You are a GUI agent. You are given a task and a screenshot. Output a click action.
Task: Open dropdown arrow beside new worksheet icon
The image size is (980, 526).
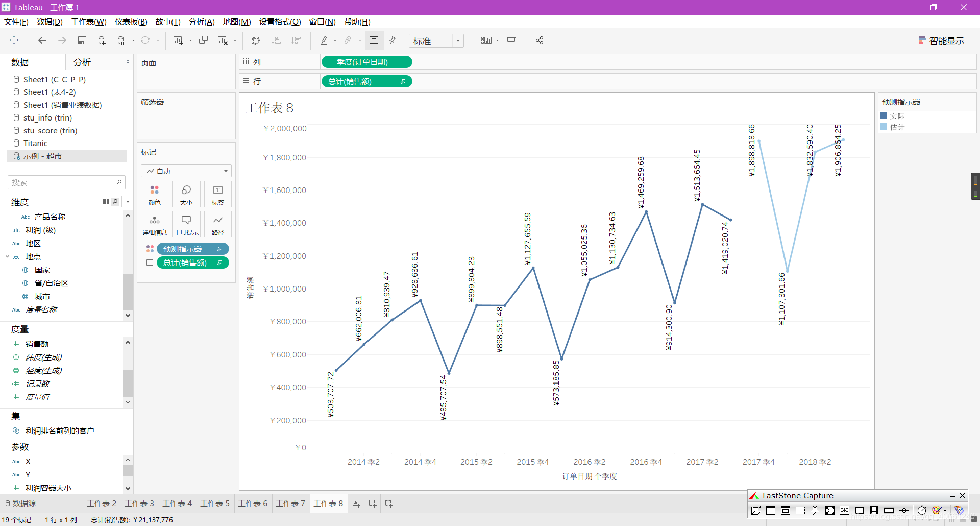point(190,41)
